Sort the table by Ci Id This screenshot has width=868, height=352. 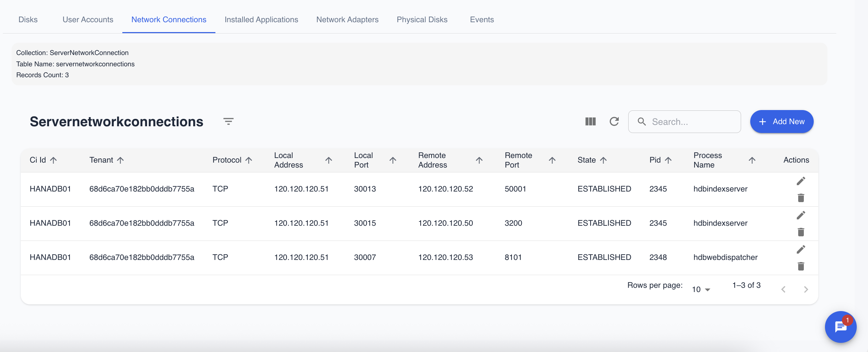pos(54,160)
